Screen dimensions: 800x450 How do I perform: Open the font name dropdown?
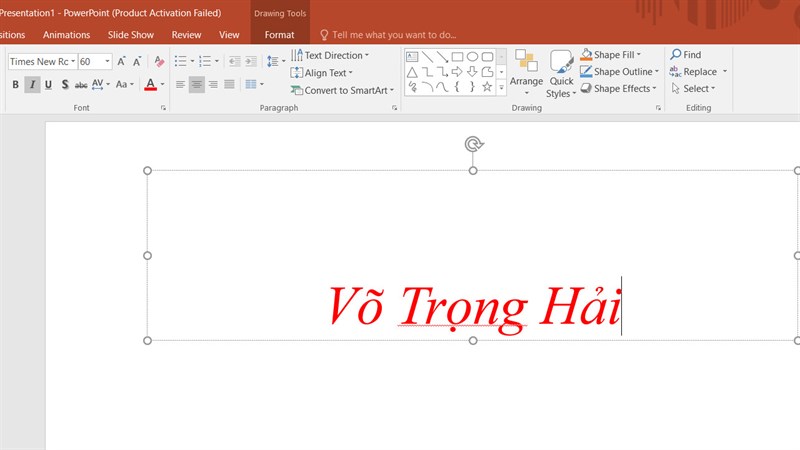tap(73, 62)
